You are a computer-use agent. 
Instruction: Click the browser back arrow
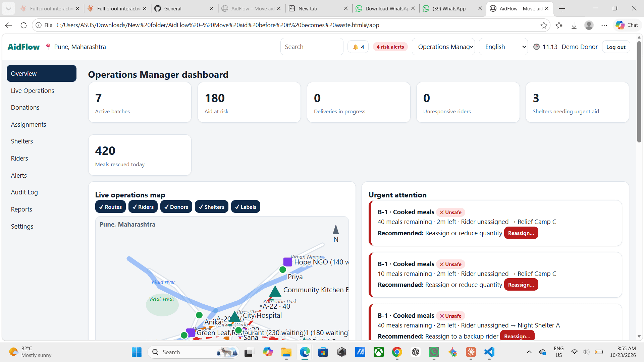click(x=9, y=25)
